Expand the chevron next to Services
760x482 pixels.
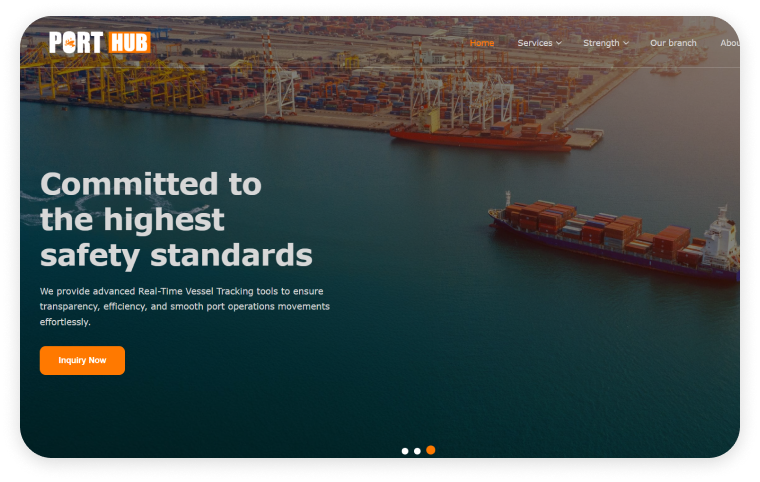point(559,44)
